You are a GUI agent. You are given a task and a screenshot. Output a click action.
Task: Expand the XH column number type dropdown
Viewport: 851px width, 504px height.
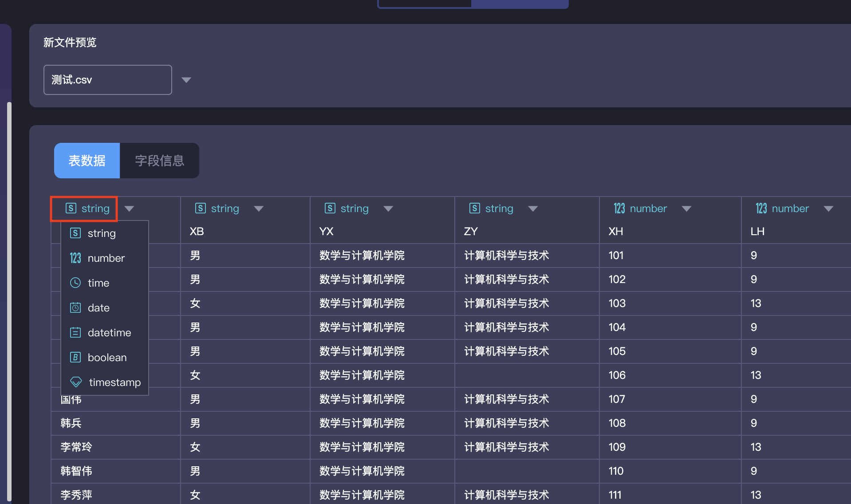tap(686, 209)
